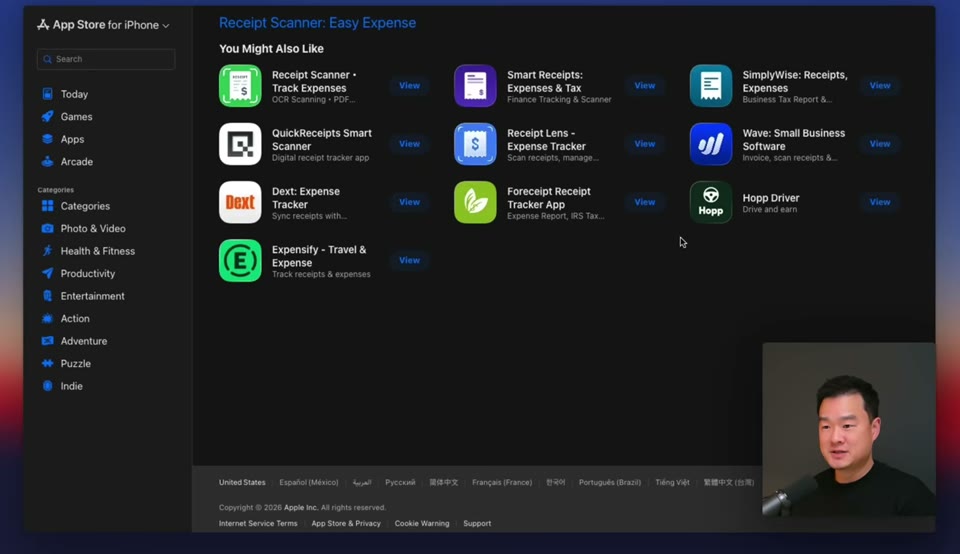Click the Games rocket icon
This screenshot has height=554, width=960.
47,116
